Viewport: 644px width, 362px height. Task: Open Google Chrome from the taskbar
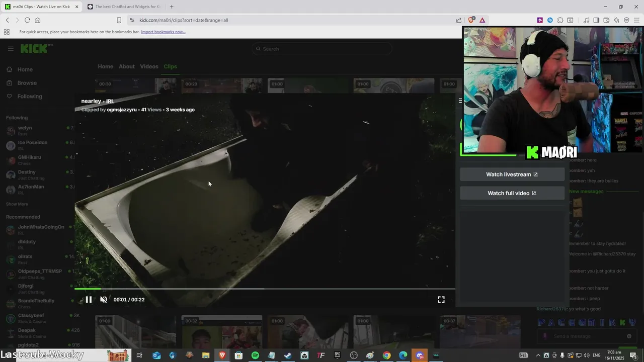click(386, 355)
